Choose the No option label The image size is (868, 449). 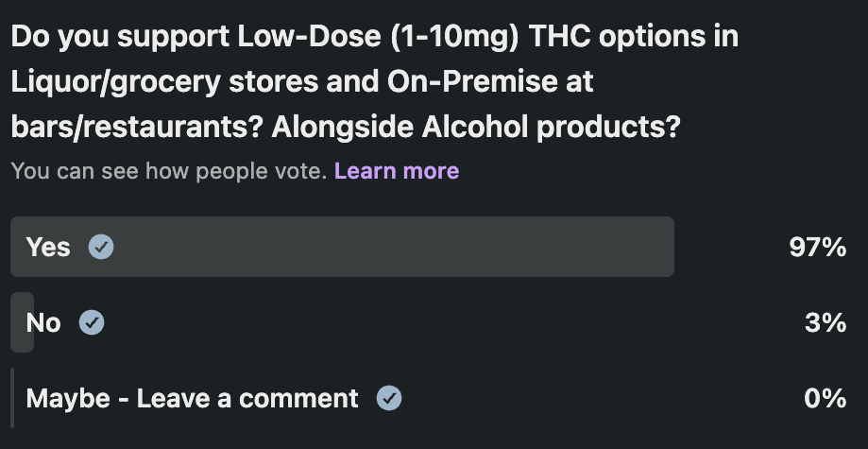click(43, 323)
